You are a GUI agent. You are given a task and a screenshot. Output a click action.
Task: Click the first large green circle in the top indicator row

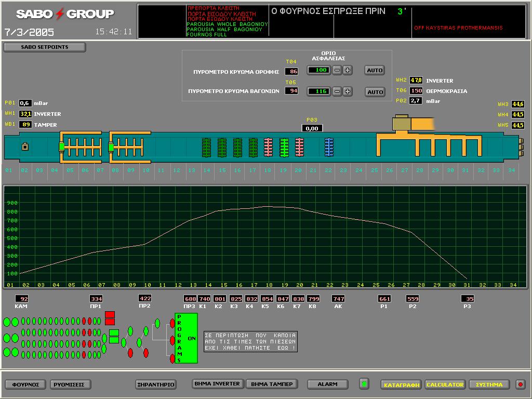[x=7, y=322]
